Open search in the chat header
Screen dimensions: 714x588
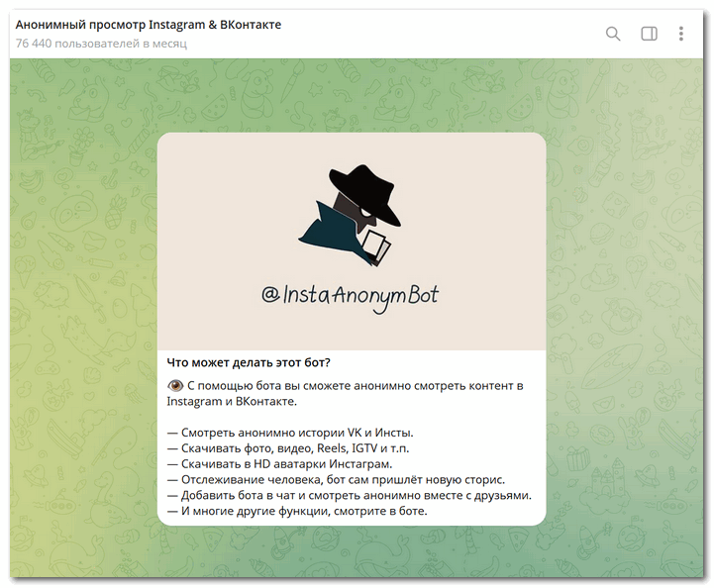(x=612, y=34)
